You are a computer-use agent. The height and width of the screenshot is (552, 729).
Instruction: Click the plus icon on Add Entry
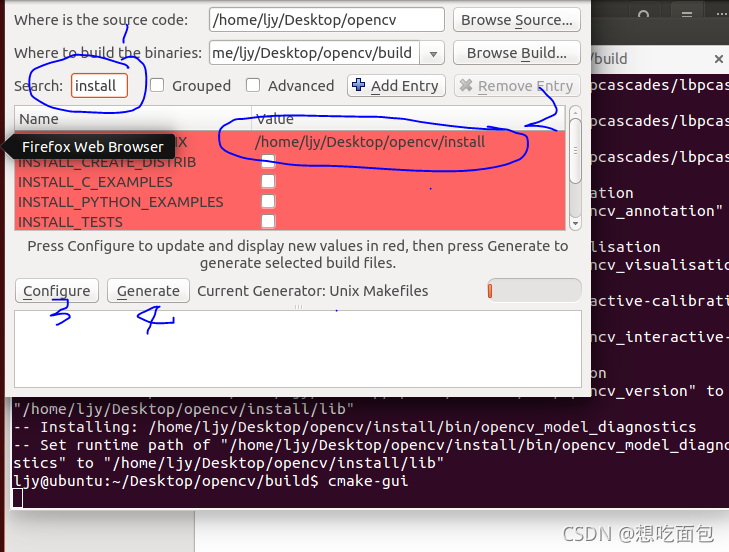click(x=358, y=85)
